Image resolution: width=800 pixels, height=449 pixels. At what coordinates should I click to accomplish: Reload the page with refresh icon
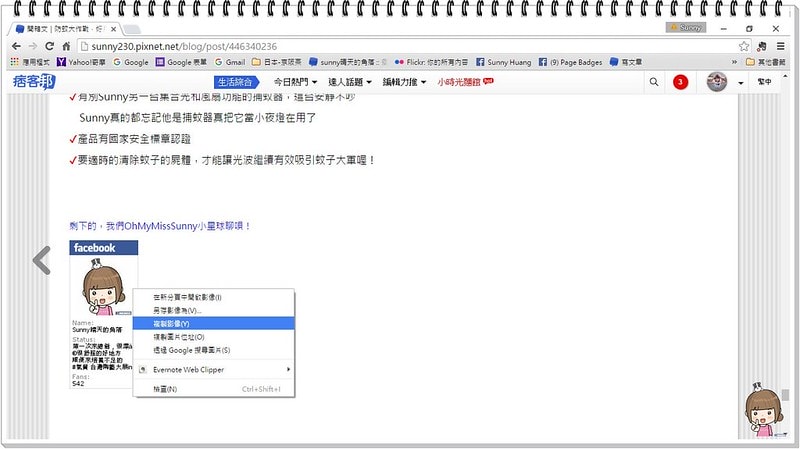49,46
